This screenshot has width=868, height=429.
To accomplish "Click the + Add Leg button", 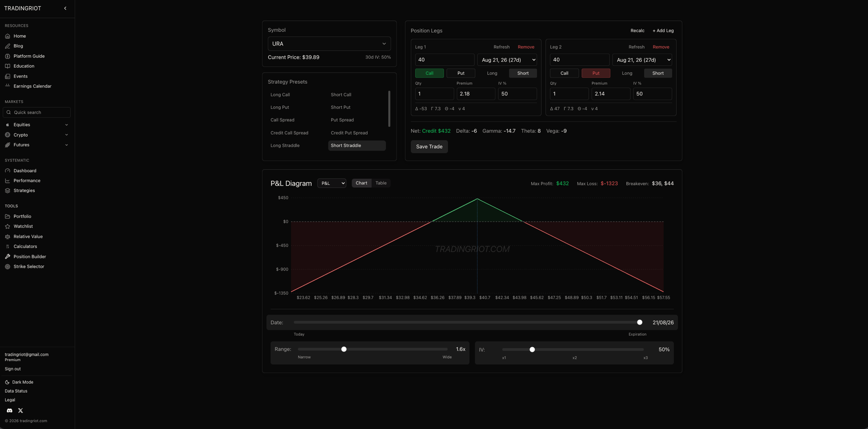I will point(663,30).
